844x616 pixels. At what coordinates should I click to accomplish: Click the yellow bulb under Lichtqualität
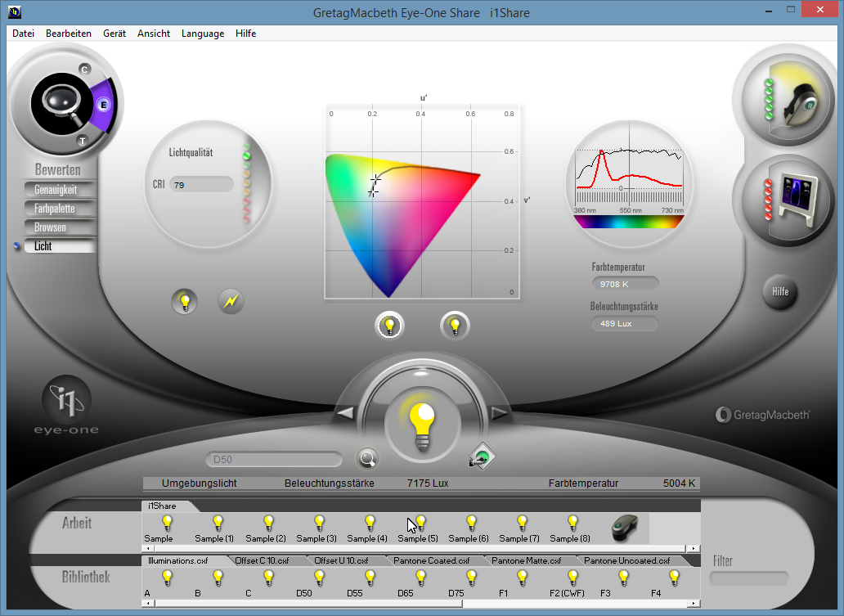click(x=185, y=302)
